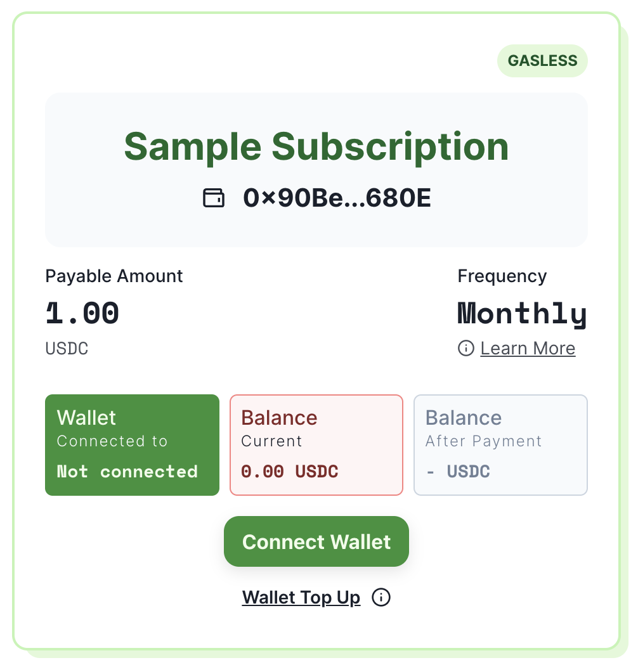
Task: Click the "- USDC" after-payment value
Action: (458, 472)
